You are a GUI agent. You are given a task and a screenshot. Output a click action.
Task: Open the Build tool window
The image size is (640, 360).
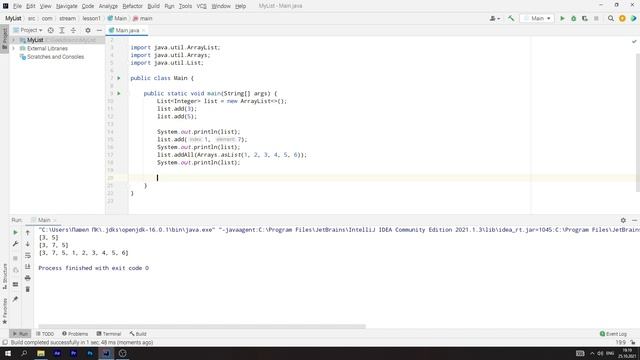tap(138, 334)
